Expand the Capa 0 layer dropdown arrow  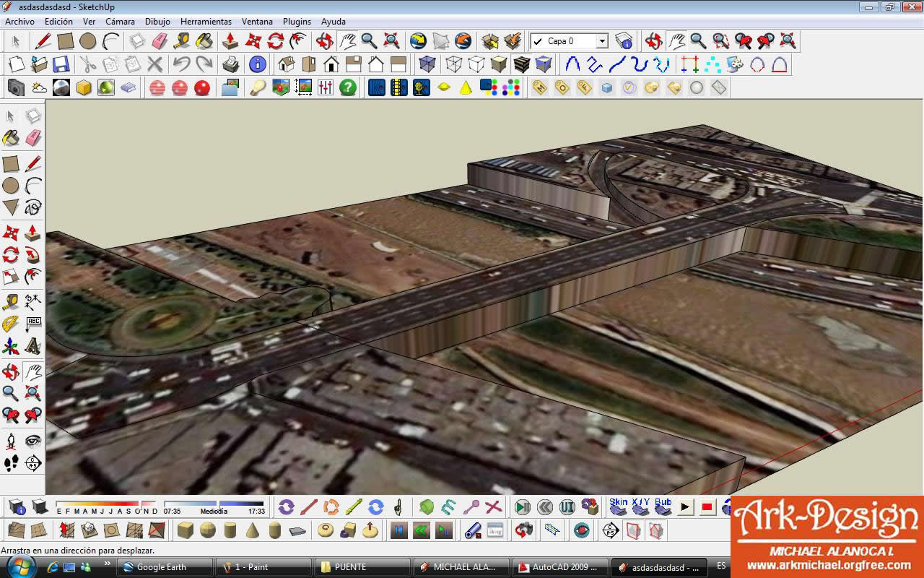(602, 41)
